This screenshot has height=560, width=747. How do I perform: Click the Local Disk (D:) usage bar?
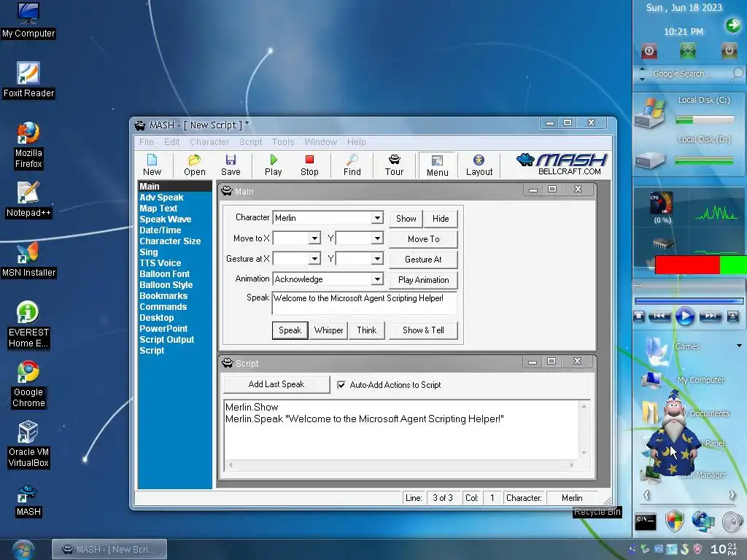tap(705, 160)
